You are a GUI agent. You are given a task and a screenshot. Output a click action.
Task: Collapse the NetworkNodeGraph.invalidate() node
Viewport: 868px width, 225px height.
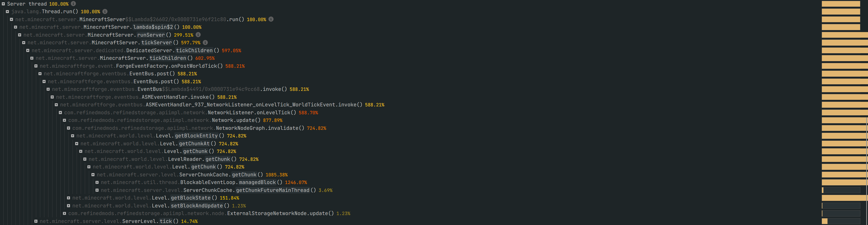tap(69, 128)
